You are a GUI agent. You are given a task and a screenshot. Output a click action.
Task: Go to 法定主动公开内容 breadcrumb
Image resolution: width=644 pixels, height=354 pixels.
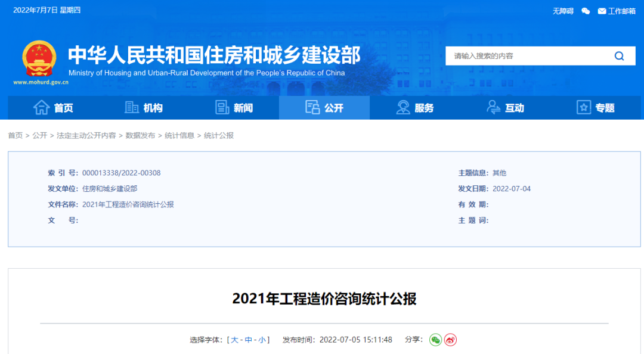(x=86, y=135)
